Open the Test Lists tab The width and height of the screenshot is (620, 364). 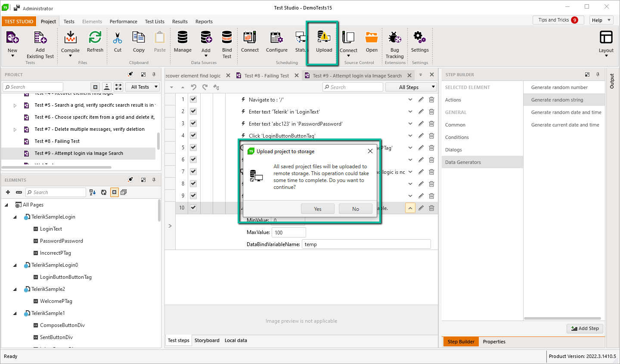tap(155, 22)
